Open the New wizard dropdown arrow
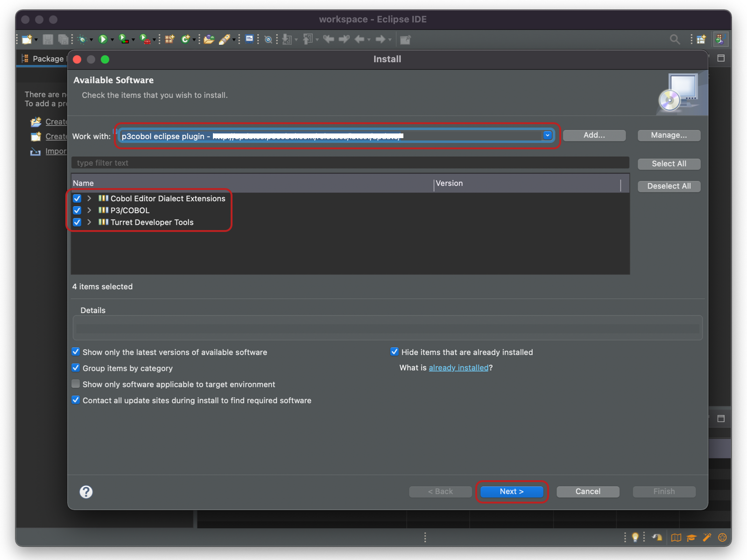The height and width of the screenshot is (560, 747). pos(36,40)
